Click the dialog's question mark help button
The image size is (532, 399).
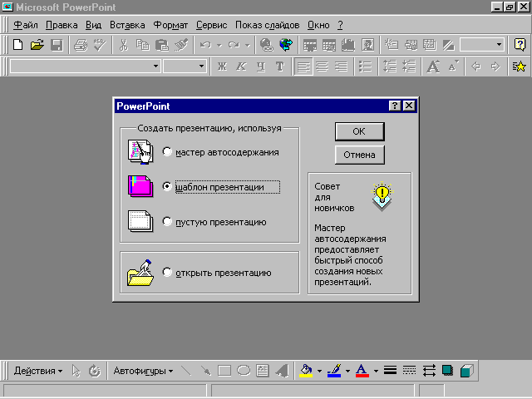pyautogui.click(x=394, y=106)
